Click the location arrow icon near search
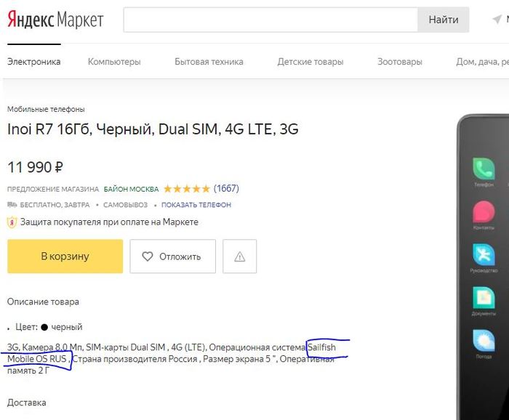509x420 pixels. point(497,20)
